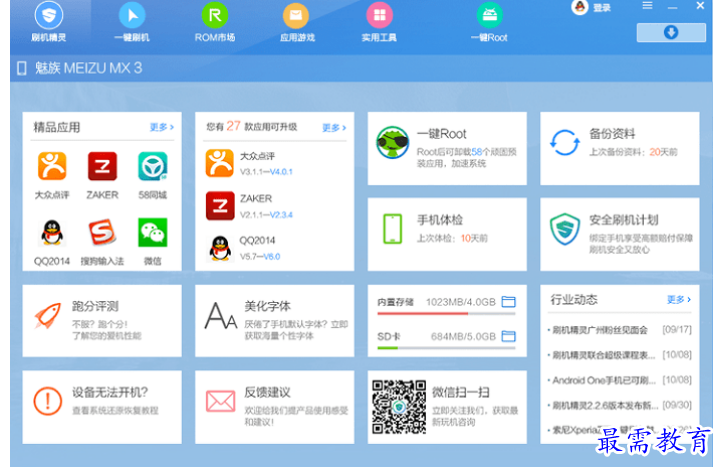Click the 搜狗输入法 app icon
719x472 pixels.
(x=102, y=233)
